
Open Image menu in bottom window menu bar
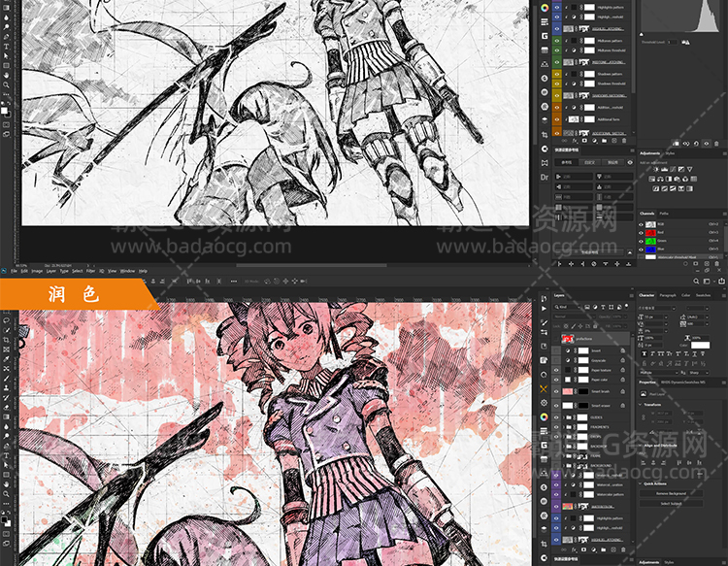[37, 271]
